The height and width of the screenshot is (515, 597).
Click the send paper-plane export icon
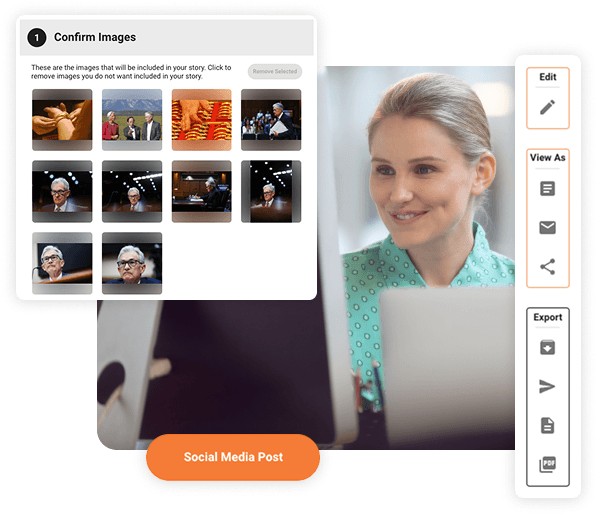tap(547, 386)
